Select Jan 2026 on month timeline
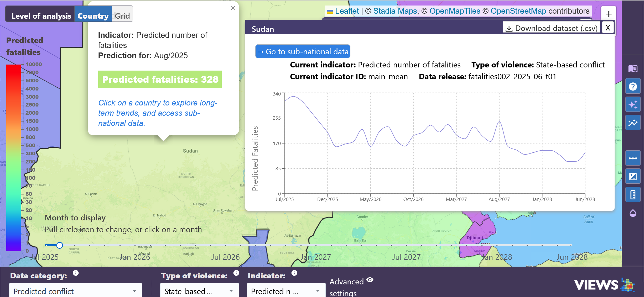This screenshot has height=297, width=644. point(135,257)
